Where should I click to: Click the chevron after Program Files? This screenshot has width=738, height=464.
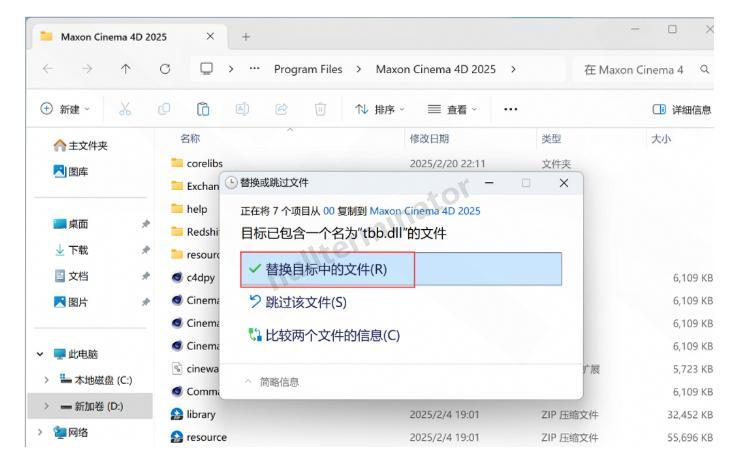[x=359, y=69]
